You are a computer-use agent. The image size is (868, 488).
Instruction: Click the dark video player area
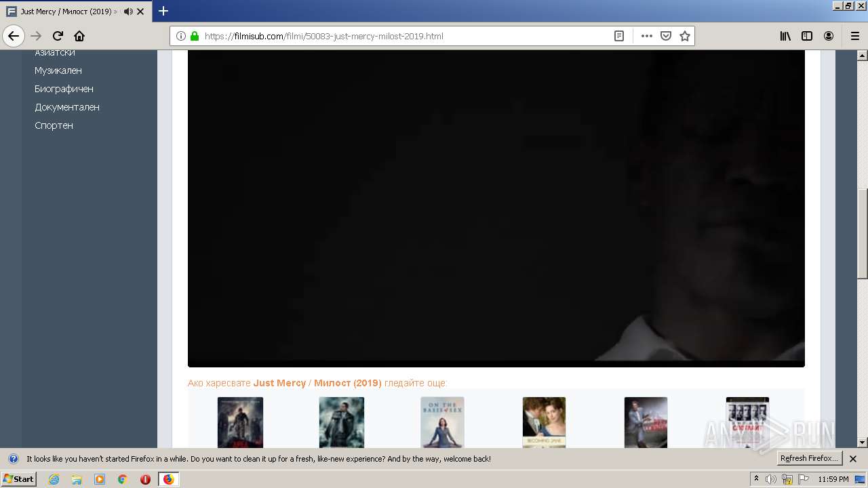(x=496, y=208)
